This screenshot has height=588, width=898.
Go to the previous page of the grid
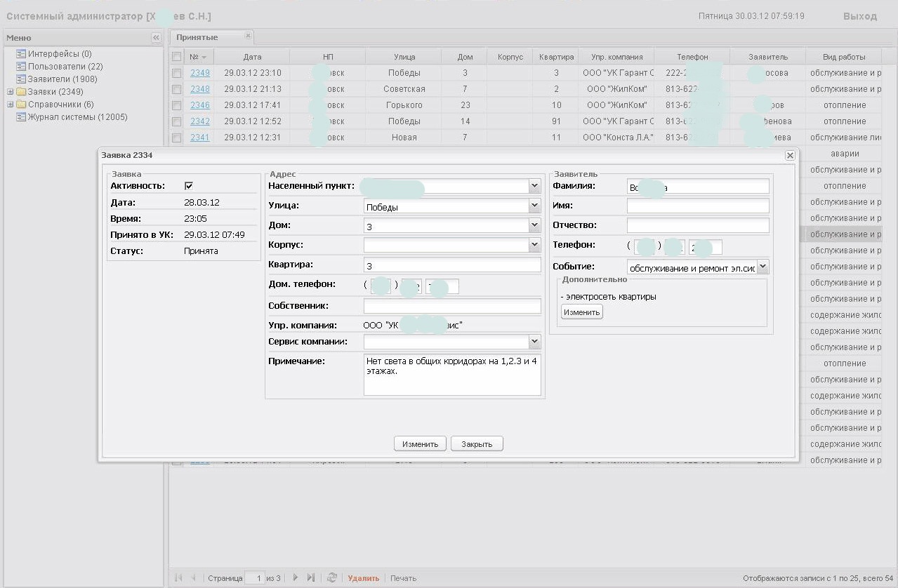pos(194,578)
